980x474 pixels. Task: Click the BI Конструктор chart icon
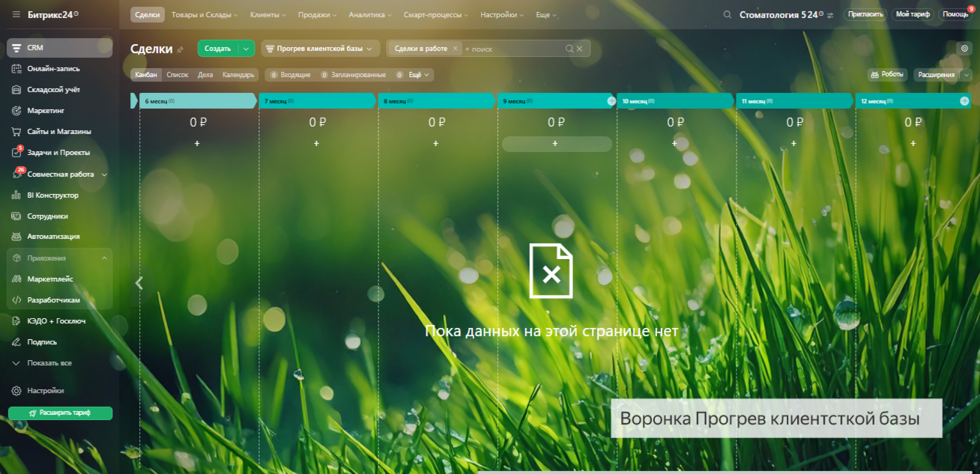pyautogui.click(x=16, y=195)
